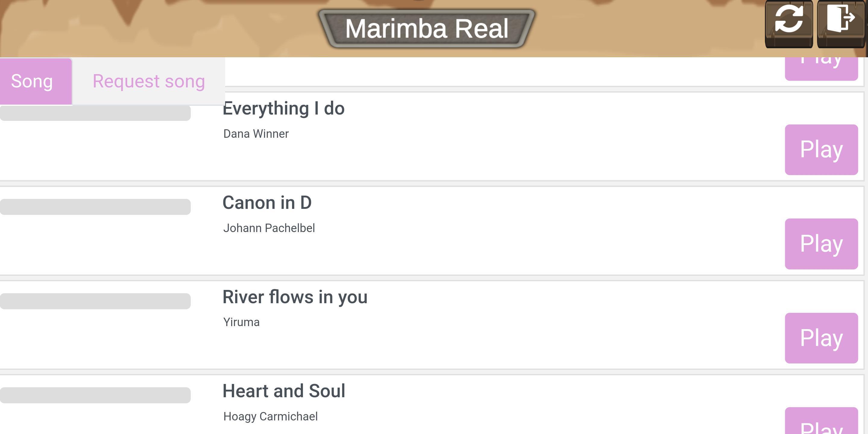Click the "Canon in D" thumbnail placeholder
The width and height of the screenshot is (868, 434).
point(95,207)
